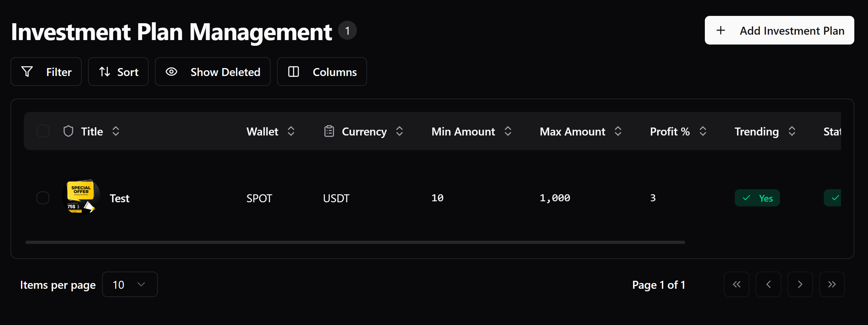Click the Special Offer plan thumbnail
The height and width of the screenshot is (325, 868).
pos(81,197)
